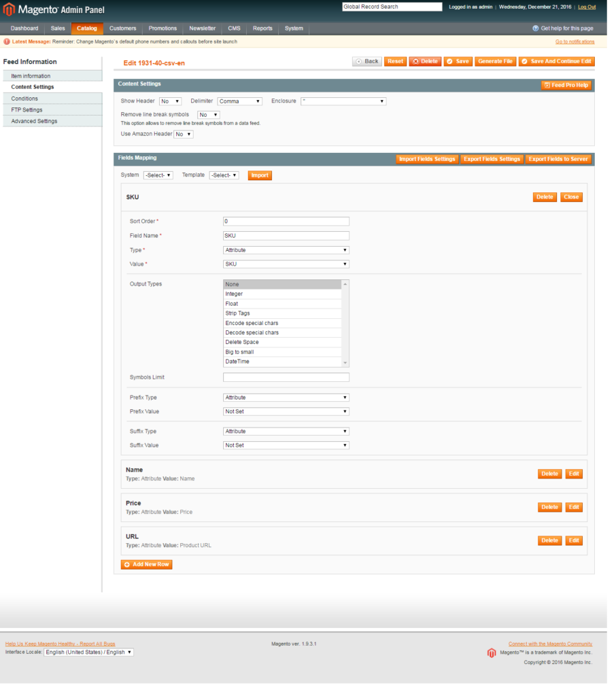Click Export Fields Settings
Image resolution: width=616 pixels, height=696 pixels.
coord(492,159)
